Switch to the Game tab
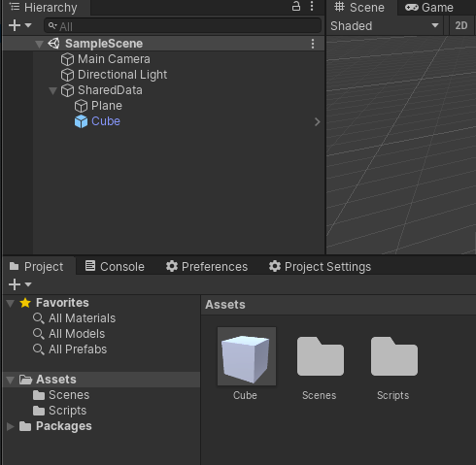 [429, 8]
